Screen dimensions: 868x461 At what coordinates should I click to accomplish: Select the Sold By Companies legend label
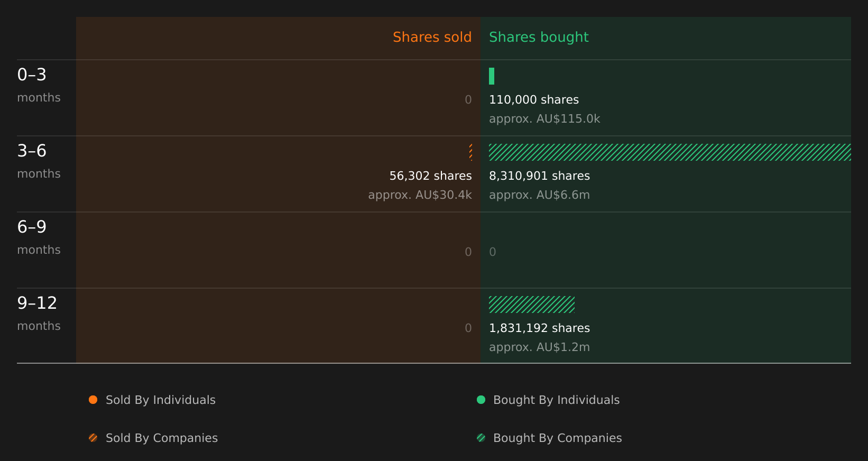162,438
